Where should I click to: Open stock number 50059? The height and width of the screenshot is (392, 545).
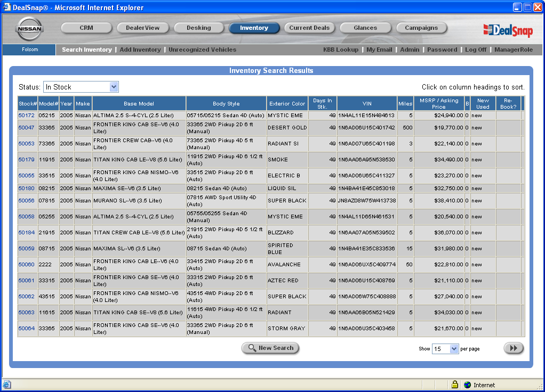[27, 249]
